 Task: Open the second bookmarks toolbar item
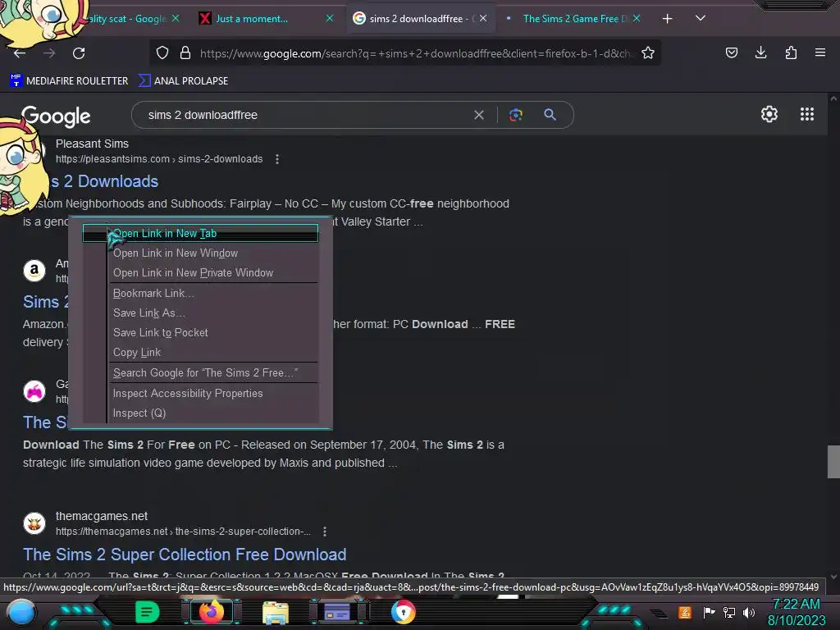[x=183, y=81]
